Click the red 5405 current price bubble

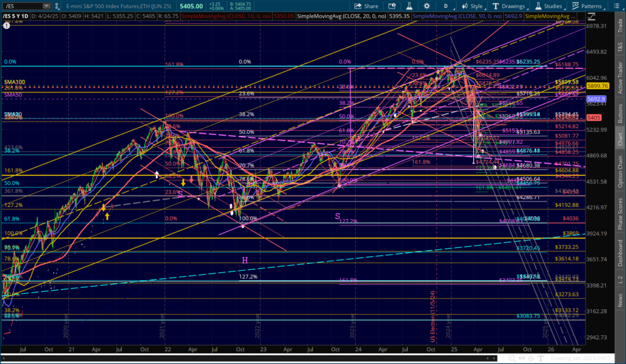594,118
